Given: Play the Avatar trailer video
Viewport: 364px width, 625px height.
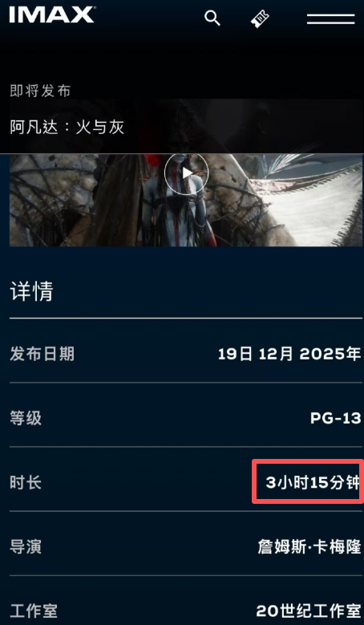Looking at the screenshot, I should (186, 173).
